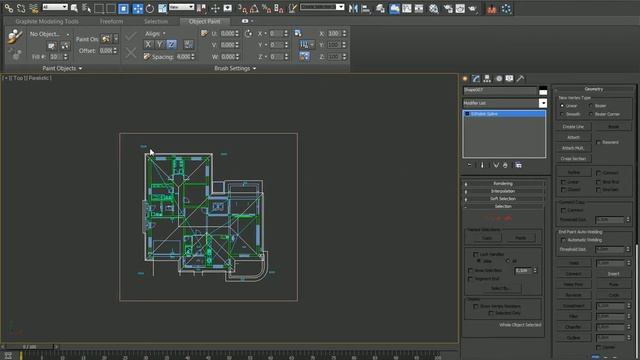Switch to the Object Paint tab
The height and width of the screenshot is (360, 640).
pyautogui.click(x=204, y=21)
